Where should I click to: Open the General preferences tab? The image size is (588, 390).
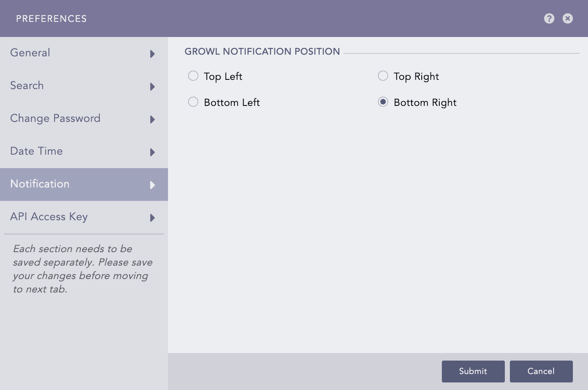click(x=30, y=53)
